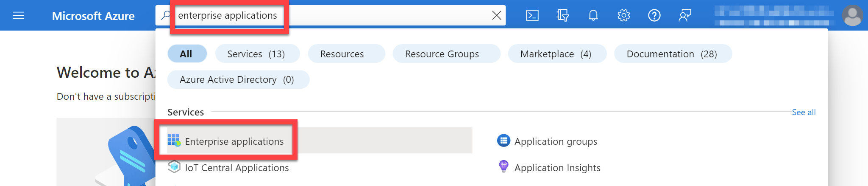The image size is (868, 186).
Task: Click the search magnifier icon
Action: point(166,15)
